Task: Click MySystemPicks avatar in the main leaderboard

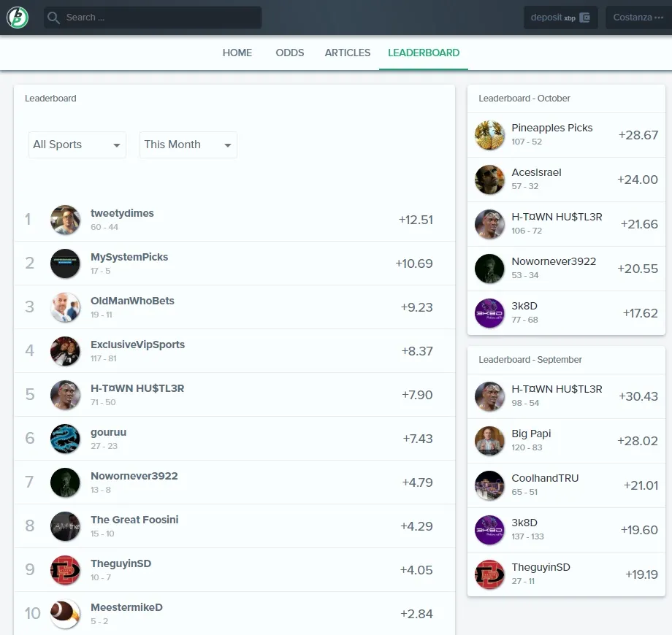Action: [x=65, y=263]
